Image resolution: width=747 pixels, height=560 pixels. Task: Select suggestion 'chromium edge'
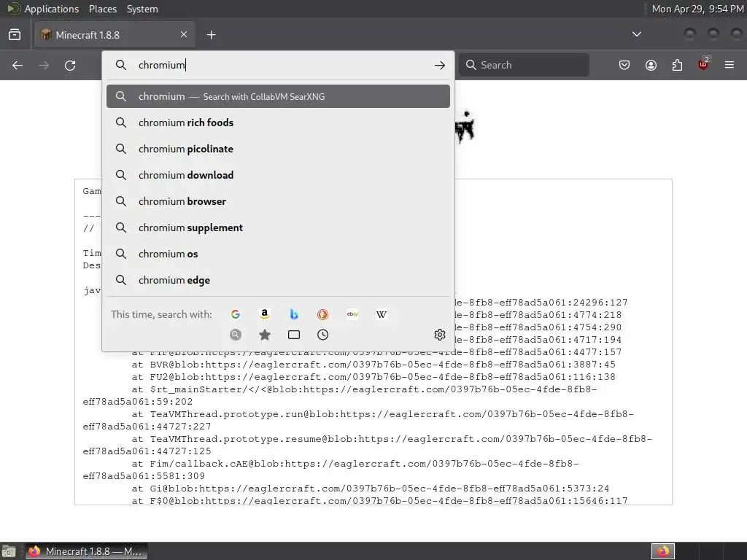point(278,280)
